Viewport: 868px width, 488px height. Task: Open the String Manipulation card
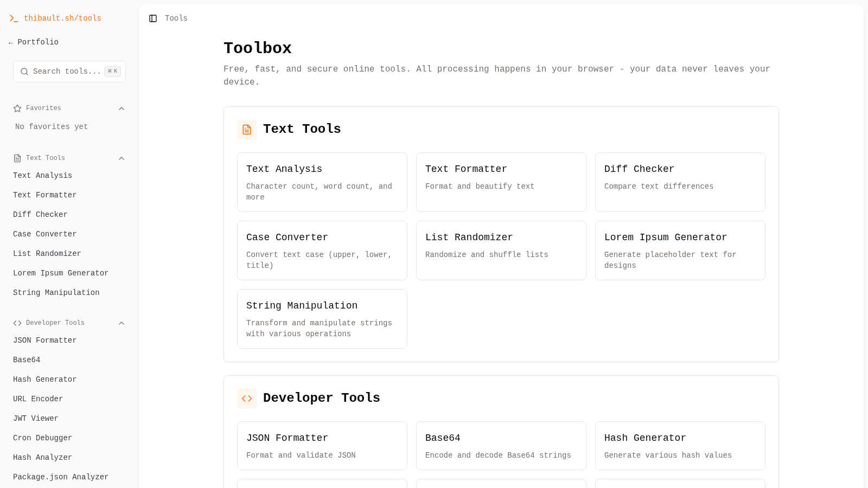(322, 319)
